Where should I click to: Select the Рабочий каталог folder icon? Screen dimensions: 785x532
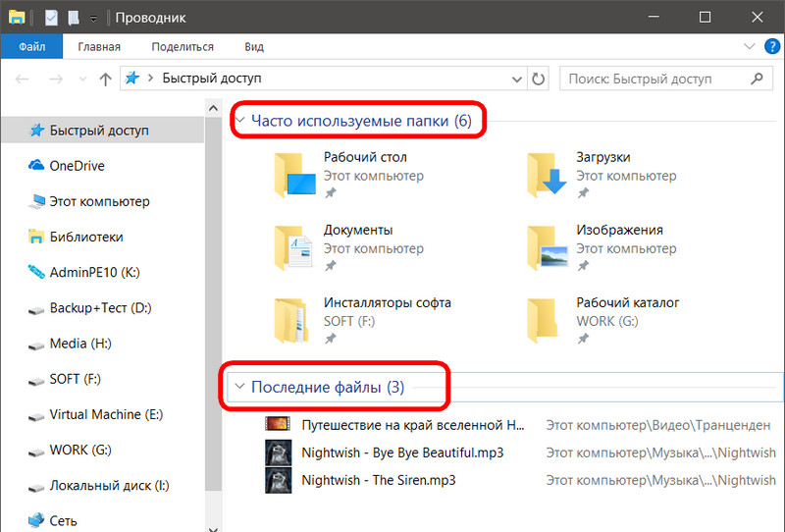pyautogui.click(x=543, y=321)
